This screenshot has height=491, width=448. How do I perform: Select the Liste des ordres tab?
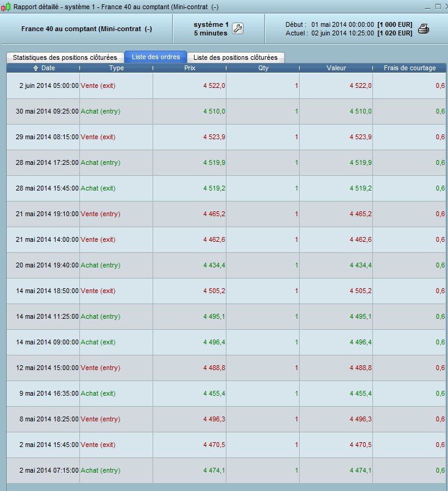point(156,57)
